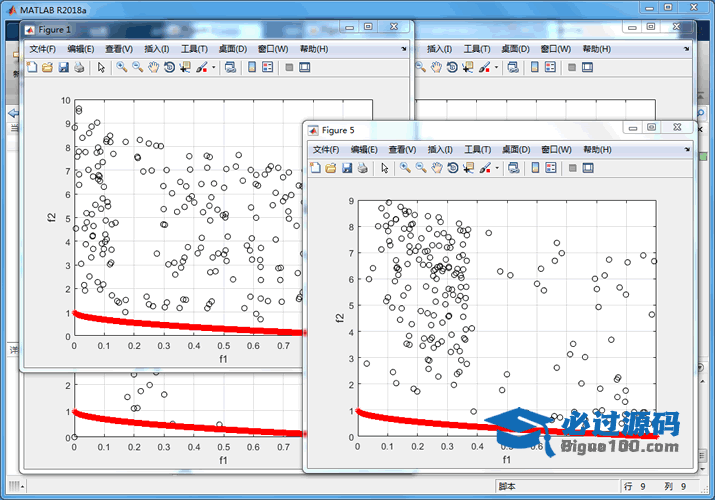Screen dimensions: 715x500
Task: Click dock arrow in background figure menu bar
Action: tap(687, 49)
